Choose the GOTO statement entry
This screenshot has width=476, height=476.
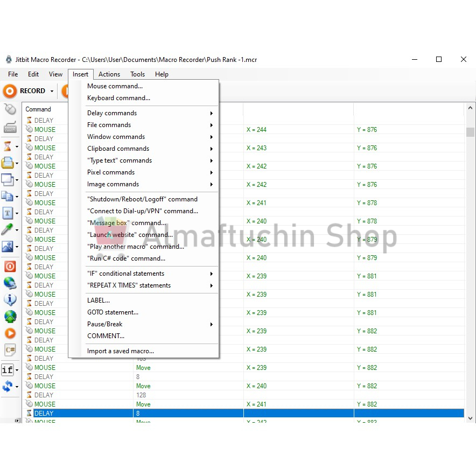pos(113,312)
